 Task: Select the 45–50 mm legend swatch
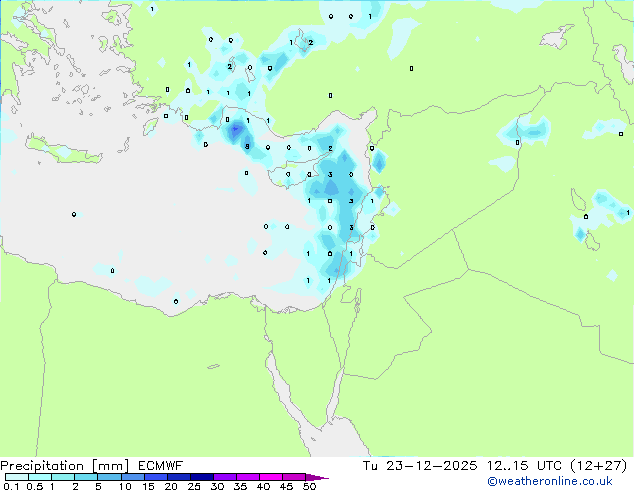(x=294, y=477)
